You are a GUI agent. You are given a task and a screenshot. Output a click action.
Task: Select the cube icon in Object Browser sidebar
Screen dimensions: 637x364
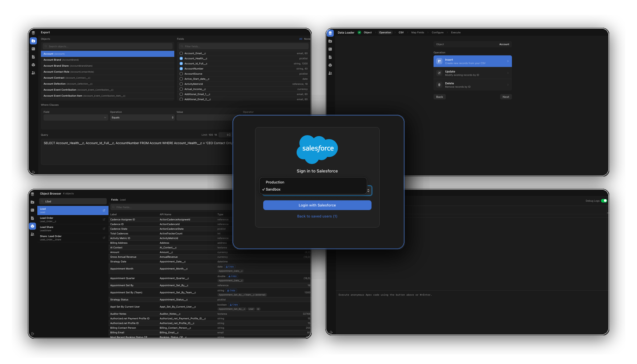tap(32, 226)
